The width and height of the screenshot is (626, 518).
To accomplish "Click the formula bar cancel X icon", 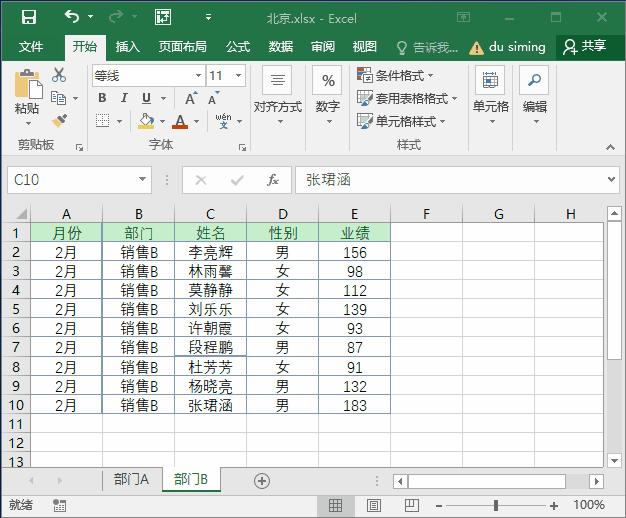I will (x=201, y=181).
